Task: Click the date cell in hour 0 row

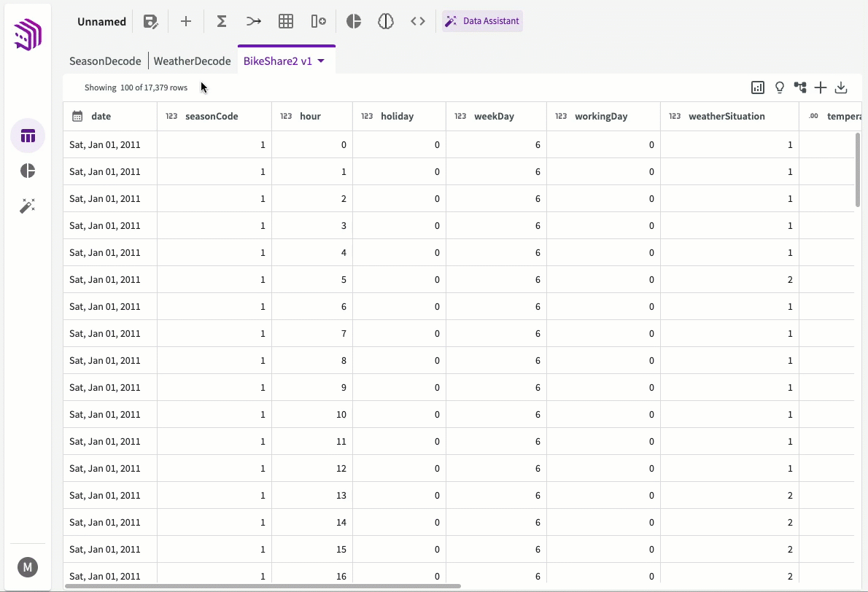Action: click(110, 144)
